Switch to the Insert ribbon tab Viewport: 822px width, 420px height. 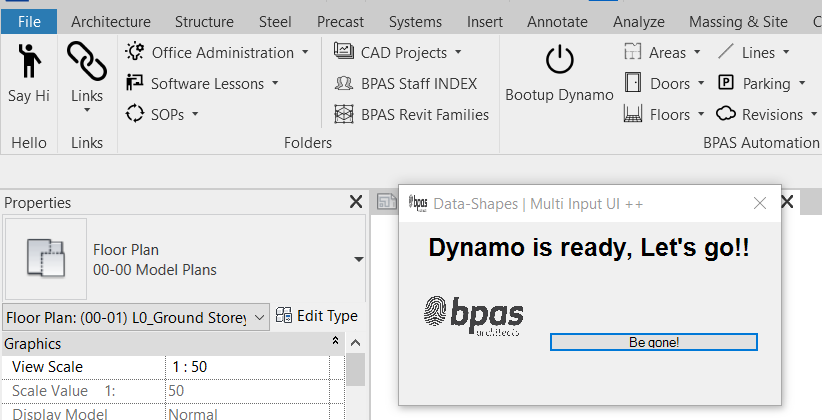click(485, 21)
